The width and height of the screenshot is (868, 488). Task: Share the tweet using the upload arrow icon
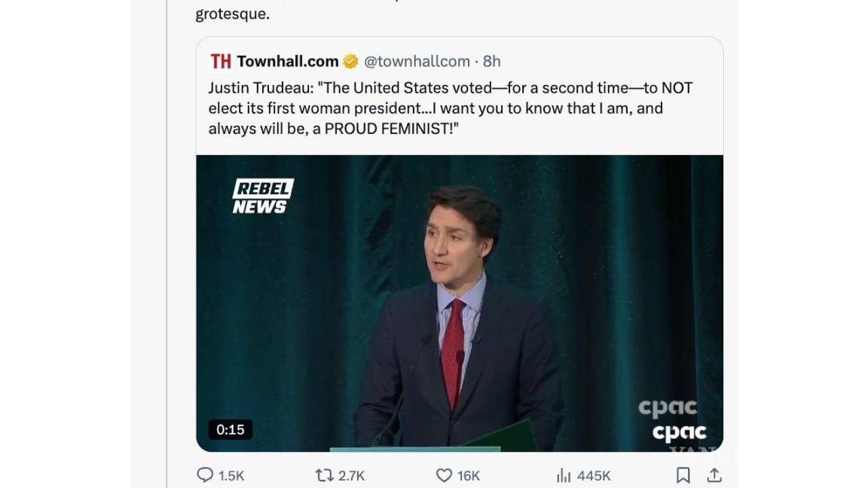(x=716, y=475)
